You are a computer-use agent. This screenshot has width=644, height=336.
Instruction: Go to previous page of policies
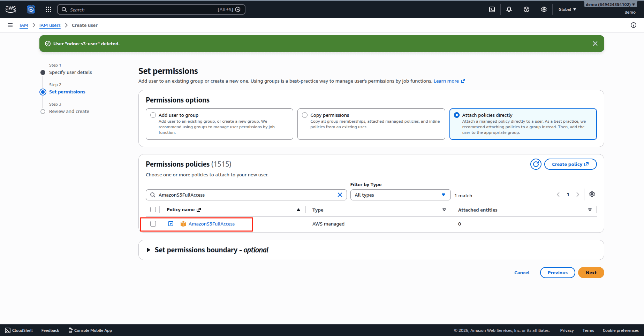[x=558, y=194]
